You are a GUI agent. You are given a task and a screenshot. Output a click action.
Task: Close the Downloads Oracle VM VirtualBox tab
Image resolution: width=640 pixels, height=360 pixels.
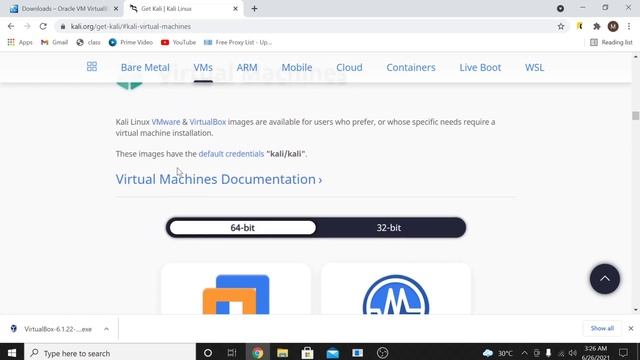(116, 9)
